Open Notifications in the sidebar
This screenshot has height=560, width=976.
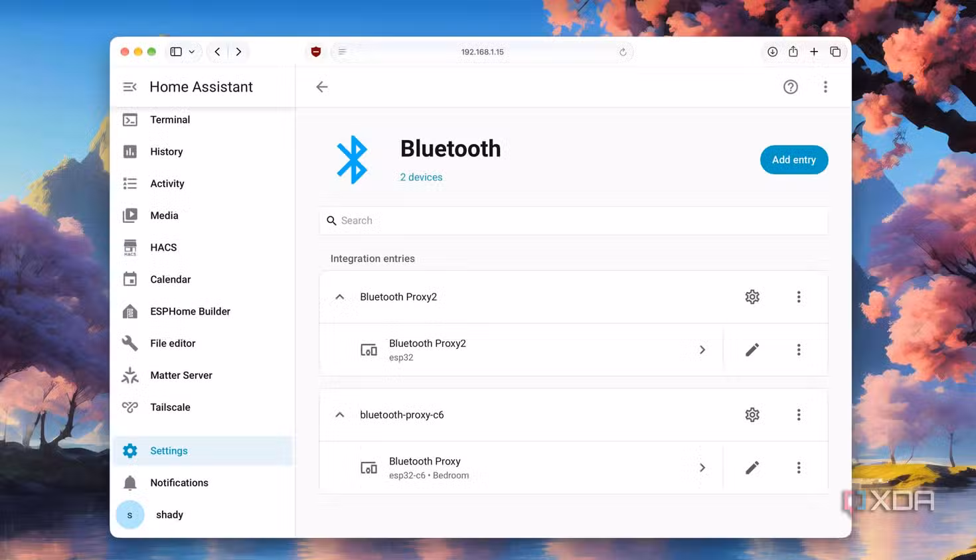[203, 482]
